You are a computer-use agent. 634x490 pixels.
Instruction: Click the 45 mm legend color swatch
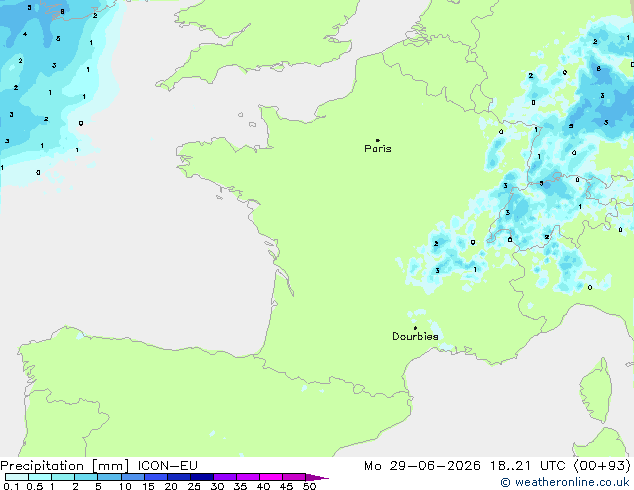294,477
